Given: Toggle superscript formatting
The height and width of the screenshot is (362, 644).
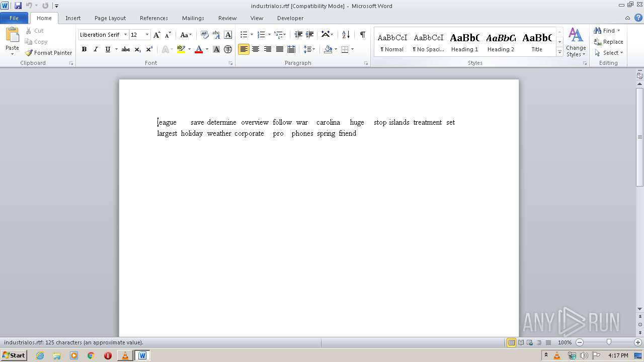Looking at the screenshot, I should [149, 49].
